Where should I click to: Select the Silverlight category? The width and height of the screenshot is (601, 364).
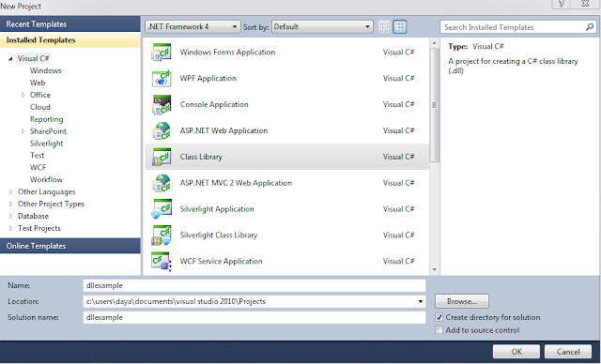46,144
